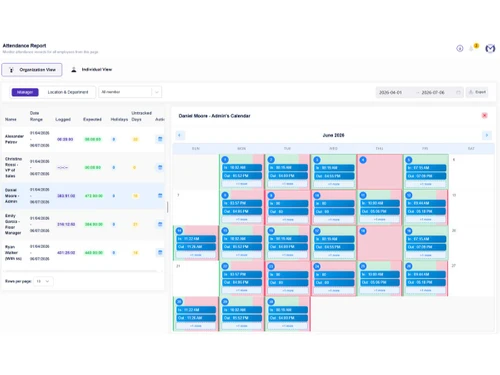The image size is (500, 375).
Task: Click the In time entry on June 1
Action: click(x=242, y=167)
